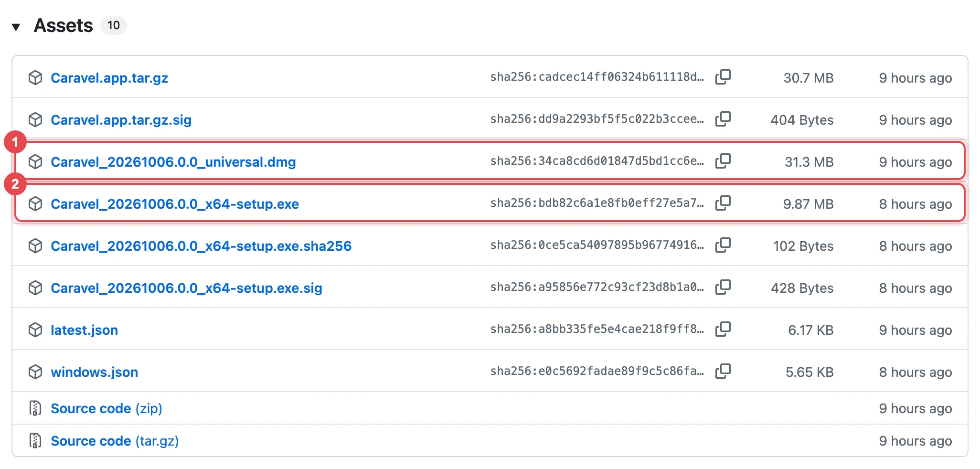Download the Caravel.app.tar.gz.sig file
The height and width of the screenshot is (469, 980).
121,120
